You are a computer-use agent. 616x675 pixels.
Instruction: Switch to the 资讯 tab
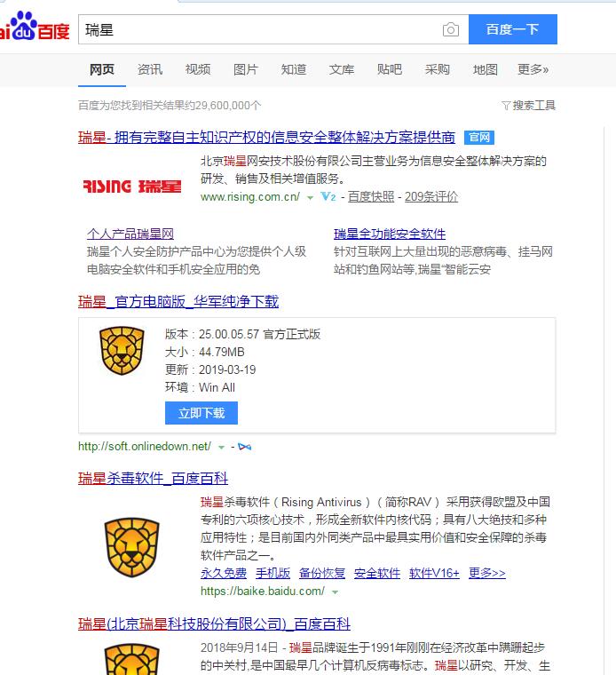(x=150, y=69)
